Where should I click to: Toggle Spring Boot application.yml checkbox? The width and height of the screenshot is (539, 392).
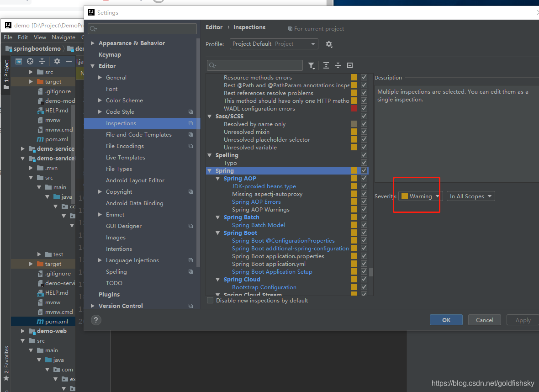pos(364,264)
